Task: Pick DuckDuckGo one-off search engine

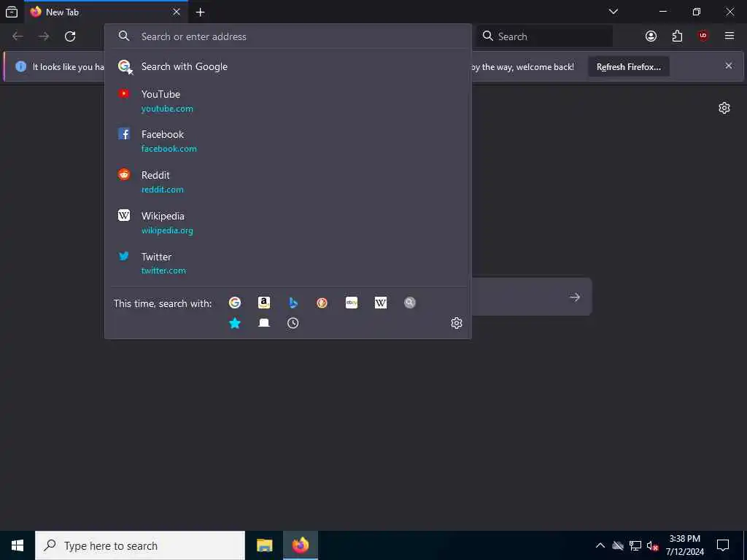Action: coord(322,303)
